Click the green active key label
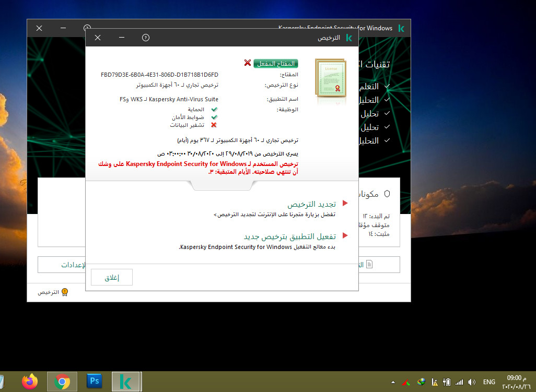This screenshot has height=392, width=536. pyautogui.click(x=275, y=63)
